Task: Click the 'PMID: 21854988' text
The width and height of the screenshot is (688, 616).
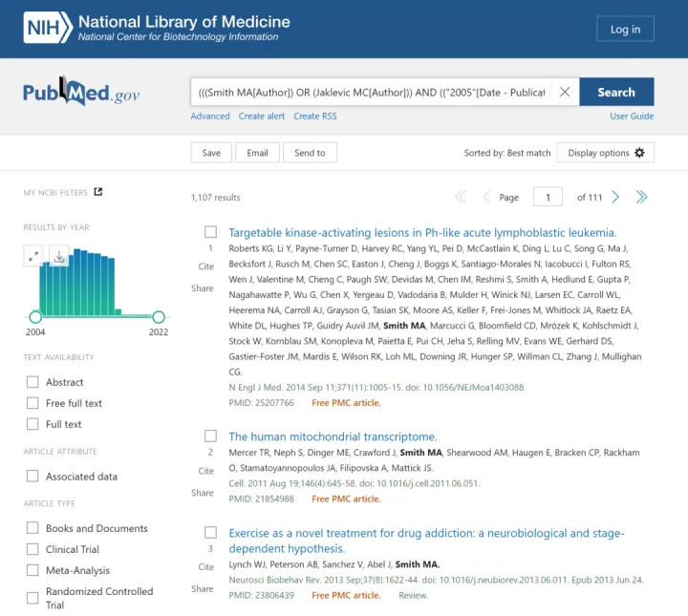Action: coord(261,499)
